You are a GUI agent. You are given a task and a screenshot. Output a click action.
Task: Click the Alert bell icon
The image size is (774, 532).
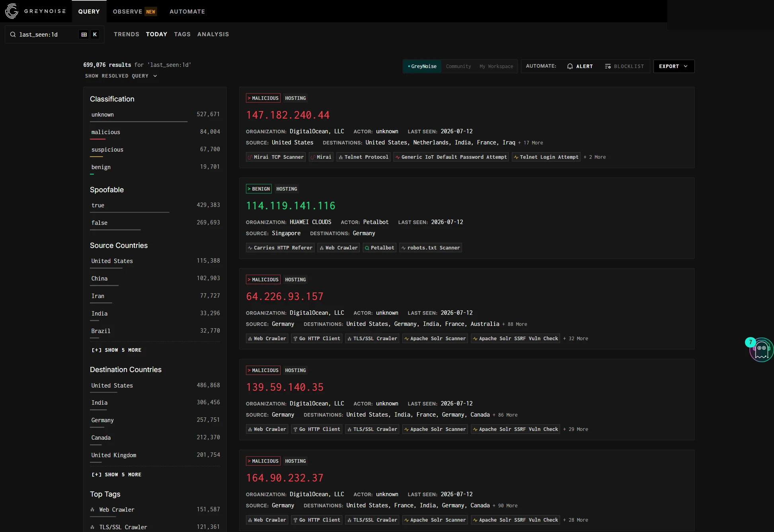click(x=570, y=66)
